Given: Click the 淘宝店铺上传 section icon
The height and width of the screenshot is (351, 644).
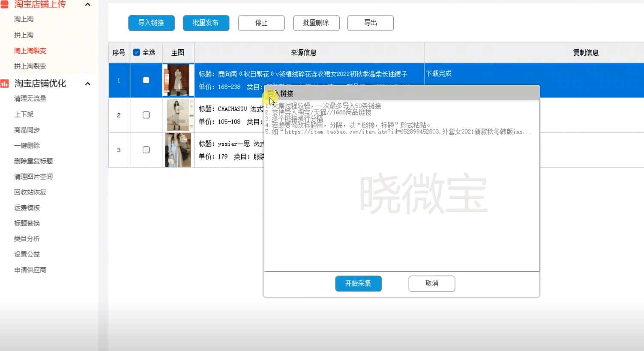Looking at the screenshot, I should tap(5, 4).
